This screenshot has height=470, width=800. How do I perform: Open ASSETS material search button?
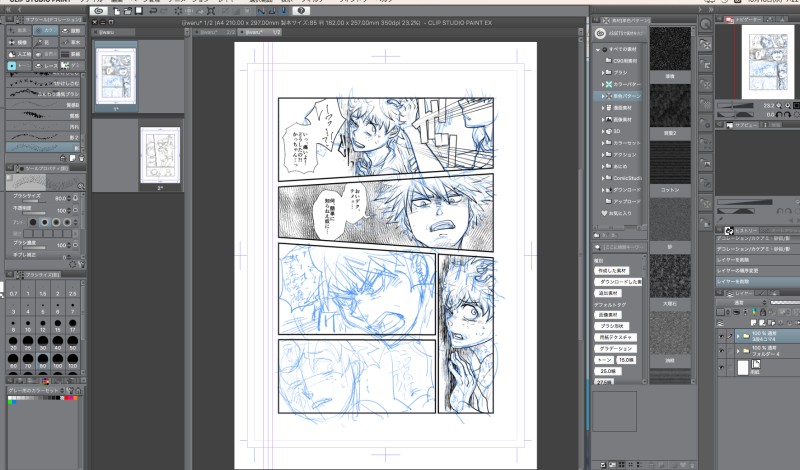point(620,33)
